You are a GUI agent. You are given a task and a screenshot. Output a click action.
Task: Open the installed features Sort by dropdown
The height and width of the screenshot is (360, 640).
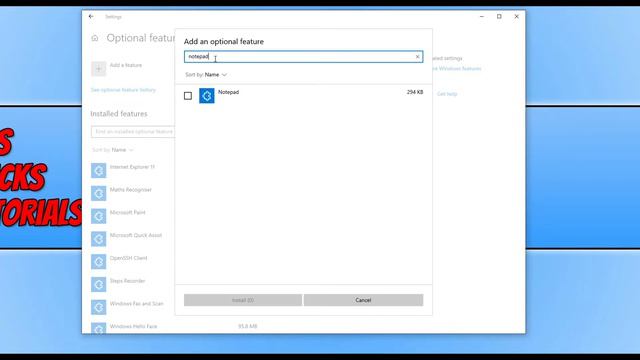pyautogui.click(x=113, y=150)
